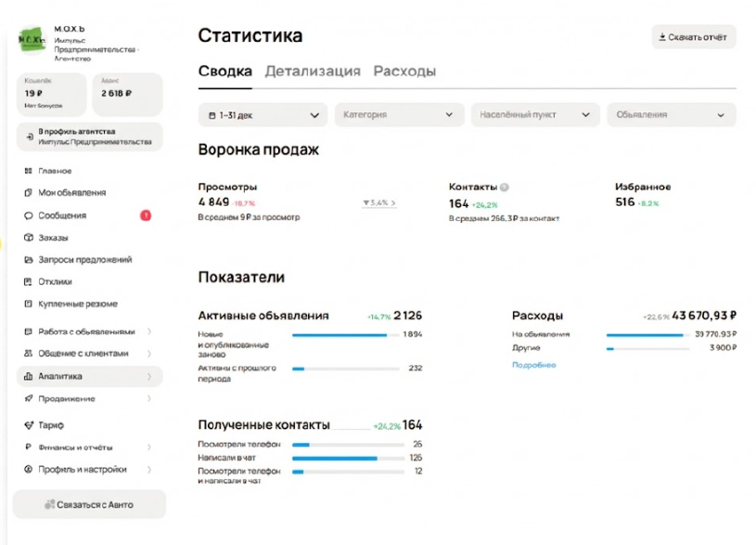Open the 1–31 дек date range dropdown
The width and height of the screenshot is (756, 545).
click(x=263, y=115)
